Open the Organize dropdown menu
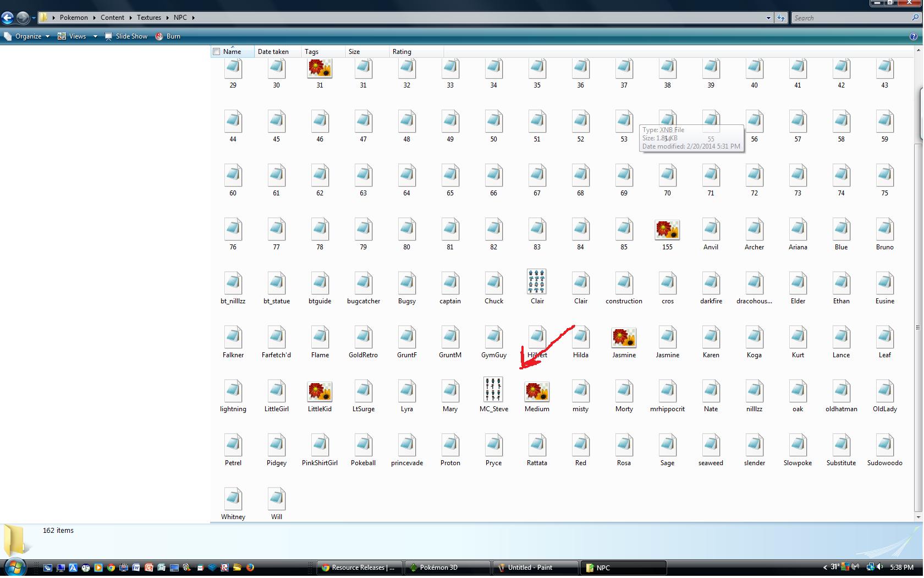924x578 pixels. tap(27, 36)
